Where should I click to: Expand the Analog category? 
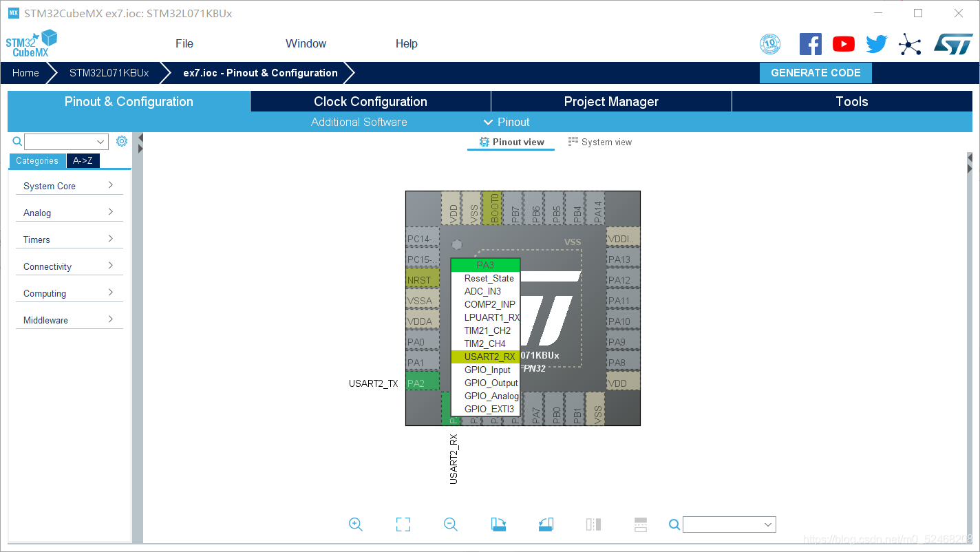[x=69, y=213]
